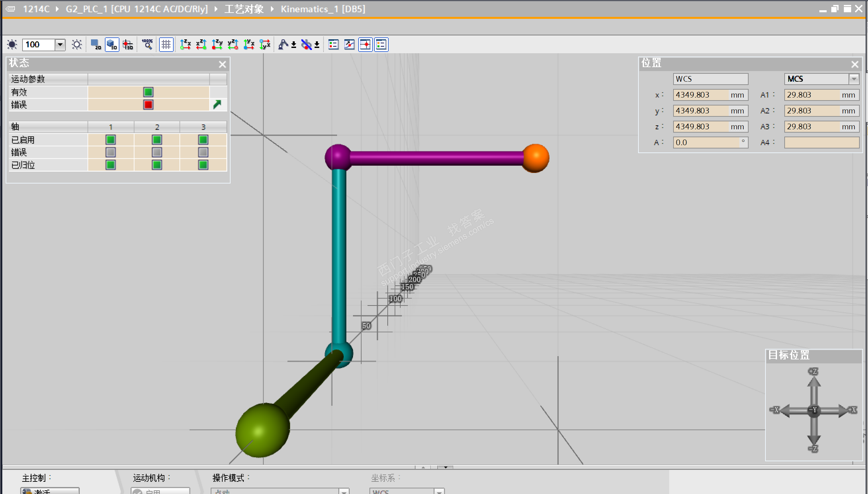The height and width of the screenshot is (494, 868).
Task: Toggle the status panel display icon
Action: click(x=333, y=44)
